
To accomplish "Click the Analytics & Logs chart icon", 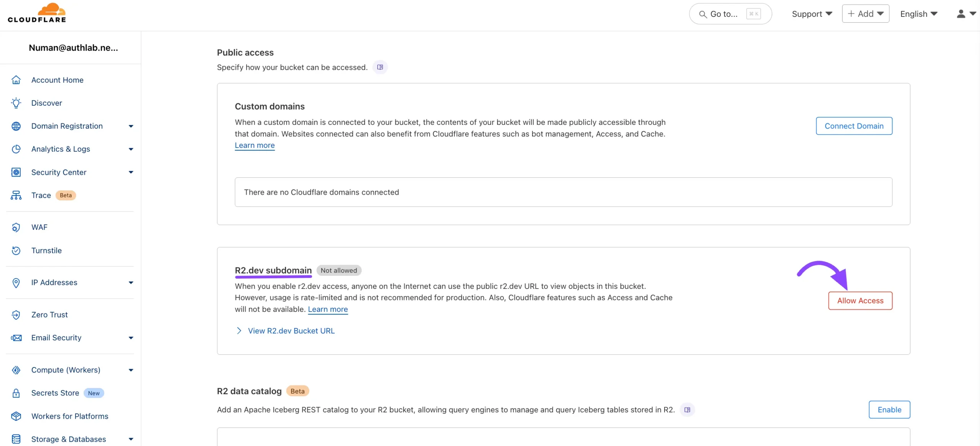I will tap(16, 149).
